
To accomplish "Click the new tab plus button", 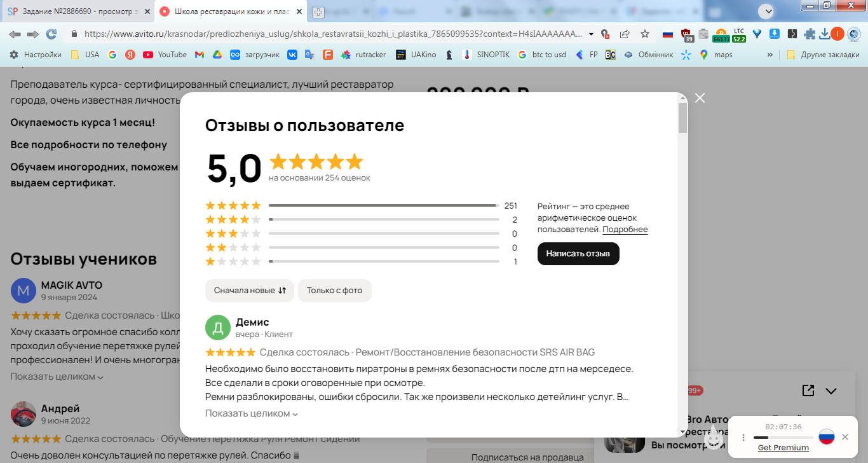I will 318,11.
